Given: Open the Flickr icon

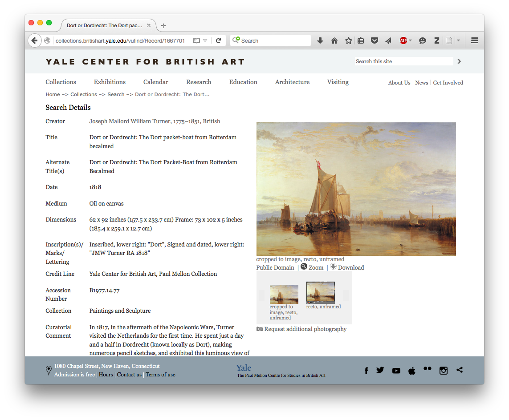Looking at the screenshot, I should tap(428, 368).
